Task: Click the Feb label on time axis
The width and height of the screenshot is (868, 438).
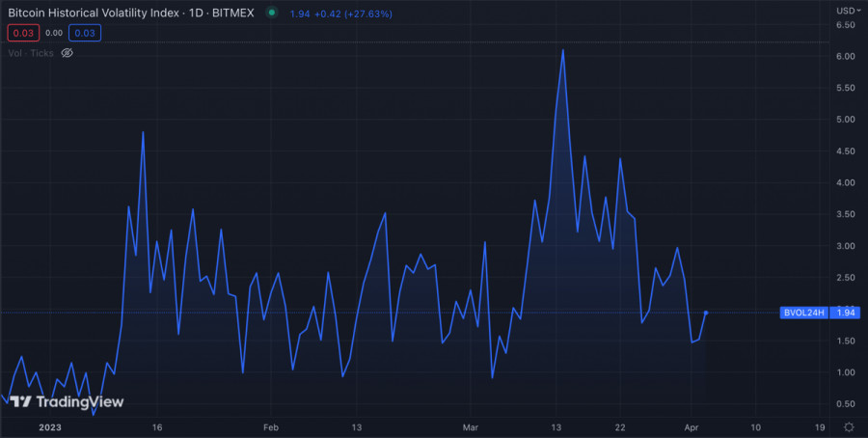Action: [270, 426]
